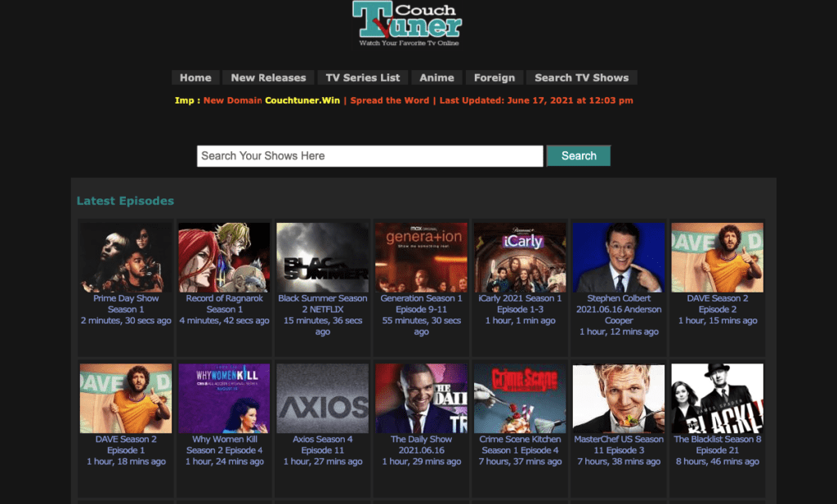Image resolution: width=837 pixels, height=504 pixels.
Task: Open The Daily Show thumbnail
Action: 421,399
